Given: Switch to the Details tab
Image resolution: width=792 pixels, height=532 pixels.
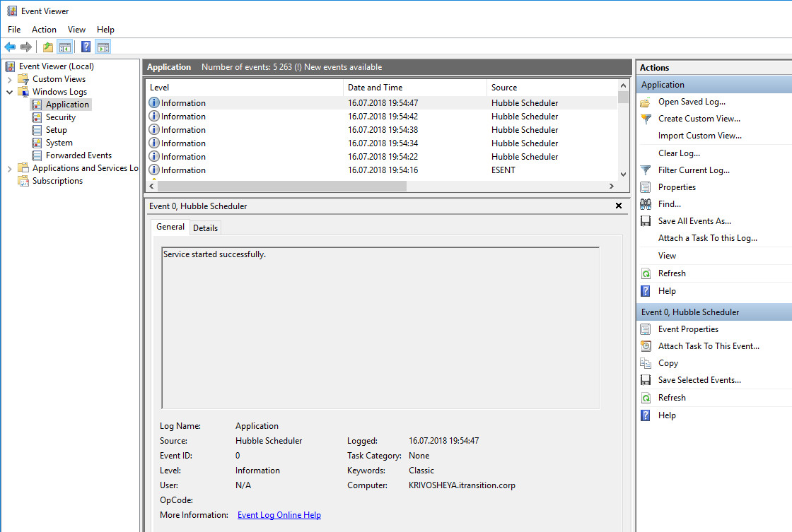Looking at the screenshot, I should coord(206,227).
